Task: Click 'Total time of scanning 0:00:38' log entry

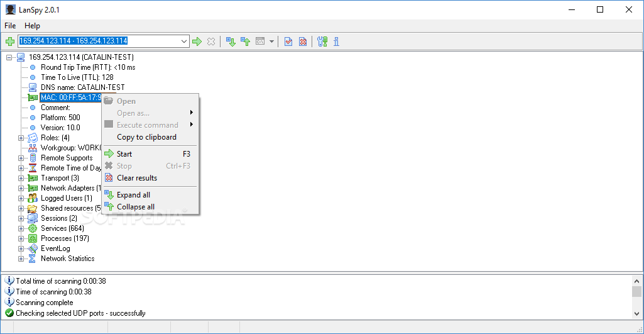Action: 61,281
